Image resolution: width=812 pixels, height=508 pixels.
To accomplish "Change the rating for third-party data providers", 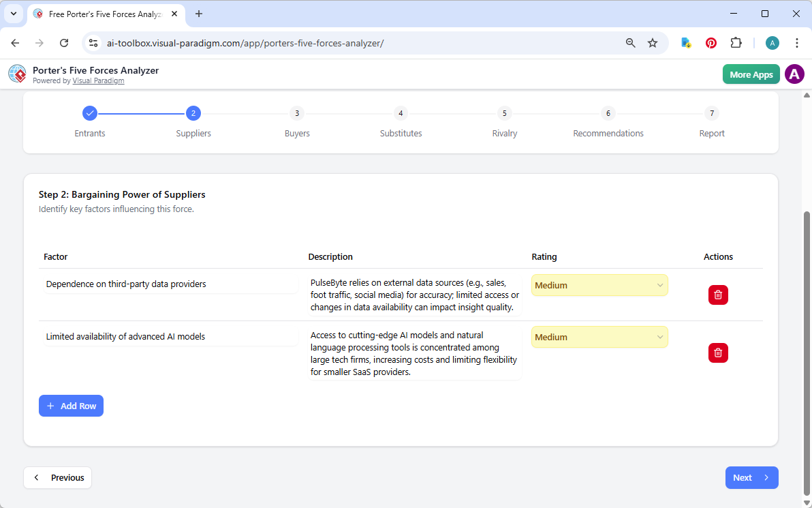I will click(x=599, y=285).
